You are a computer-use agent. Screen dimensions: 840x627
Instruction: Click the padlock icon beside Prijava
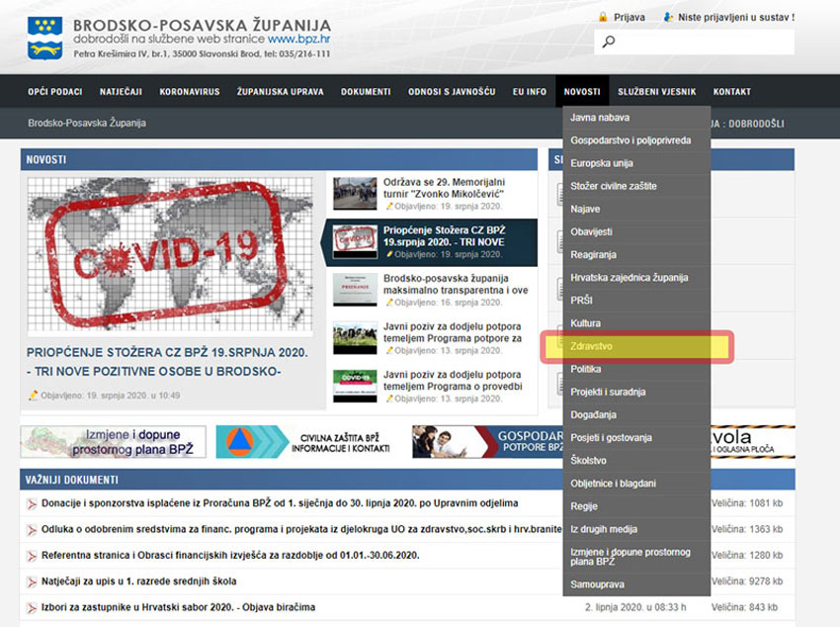pos(602,17)
